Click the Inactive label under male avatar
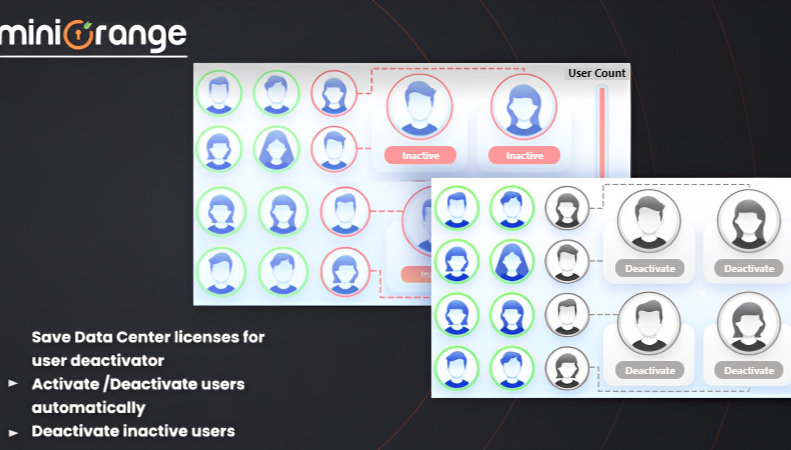The height and width of the screenshot is (450, 791). tap(419, 155)
